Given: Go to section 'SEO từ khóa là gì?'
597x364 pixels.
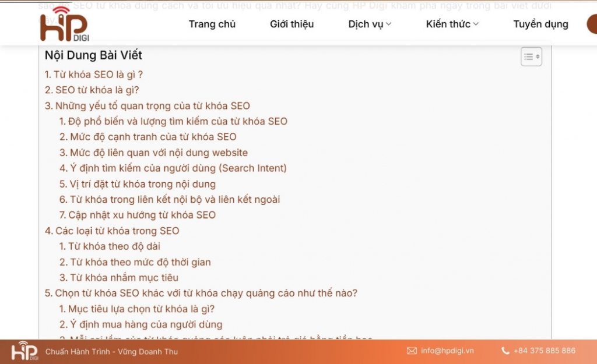Looking at the screenshot, I should click(x=92, y=90).
